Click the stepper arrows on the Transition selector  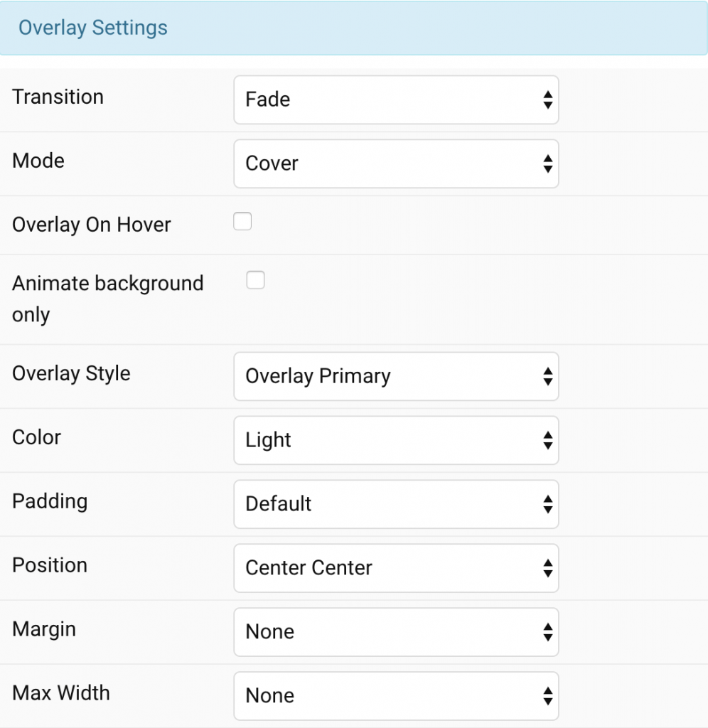[x=548, y=100]
